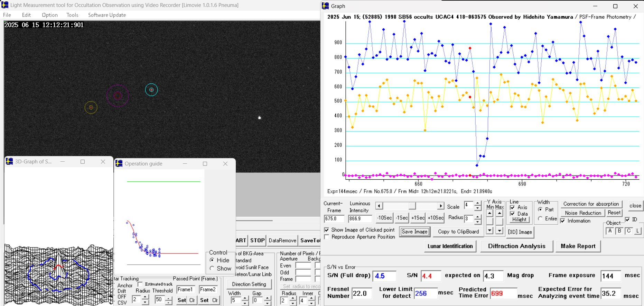Increase the Scale value with up arrow
This screenshot has height=306, width=644.
(x=478, y=203)
